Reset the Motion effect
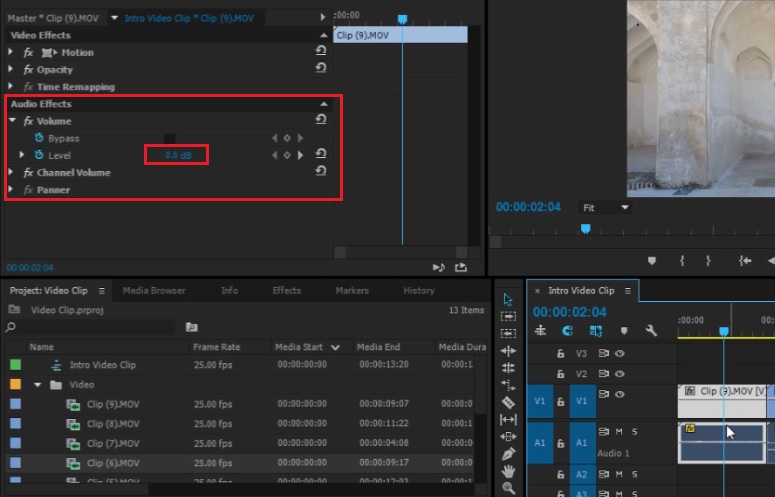775x497 pixels. click(x=321, y=50)
